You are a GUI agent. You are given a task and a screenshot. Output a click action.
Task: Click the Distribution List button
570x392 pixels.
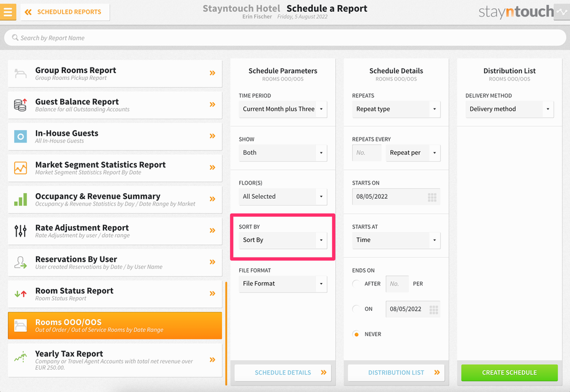397,373
